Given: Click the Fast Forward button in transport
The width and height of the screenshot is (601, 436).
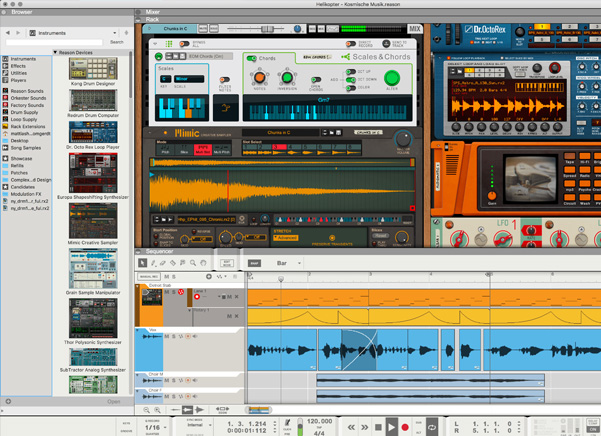Looking at the screenshot, I should pos(365,427).
